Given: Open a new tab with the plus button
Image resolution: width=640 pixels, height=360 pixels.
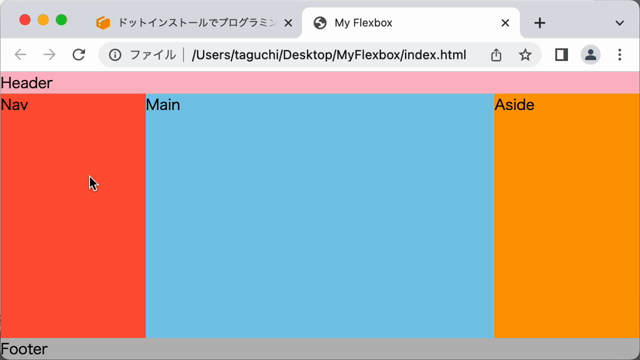Looking at the screenshot, I should coord(540,23).
